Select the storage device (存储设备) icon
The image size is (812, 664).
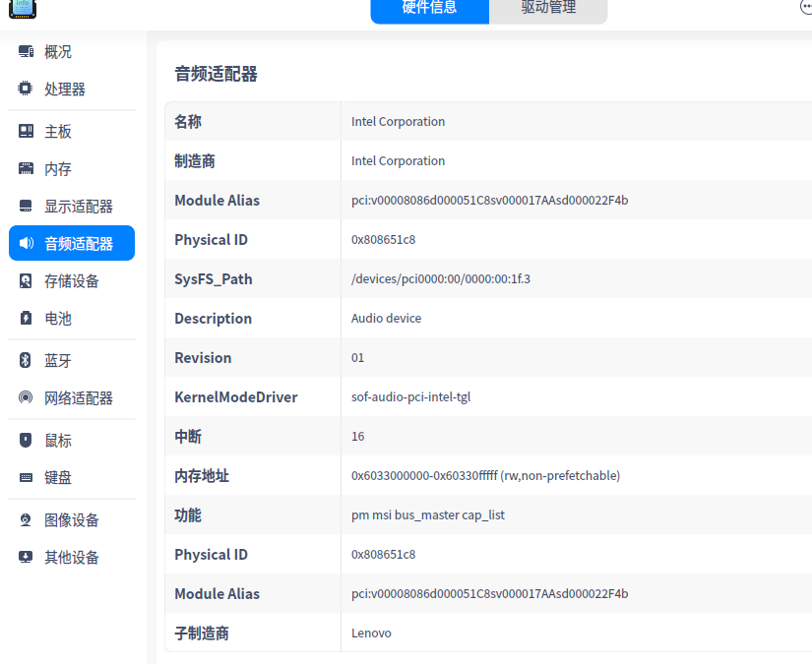[x=26, y=281]
